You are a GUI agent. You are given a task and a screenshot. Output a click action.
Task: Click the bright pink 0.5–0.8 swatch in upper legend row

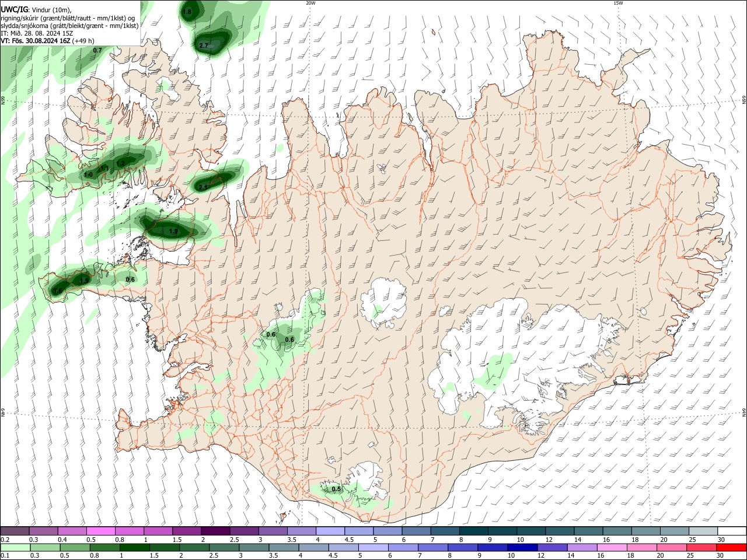101,531
